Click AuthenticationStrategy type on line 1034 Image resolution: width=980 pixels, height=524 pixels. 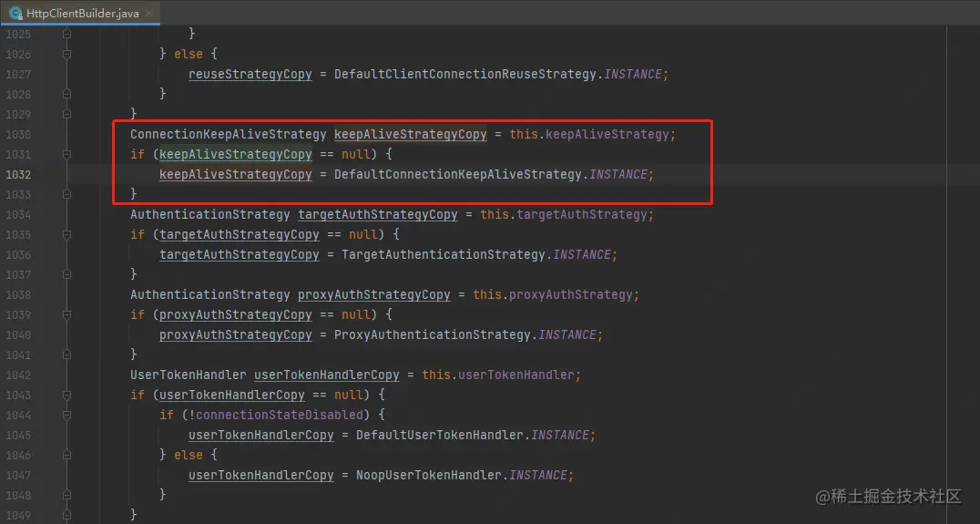210,214
